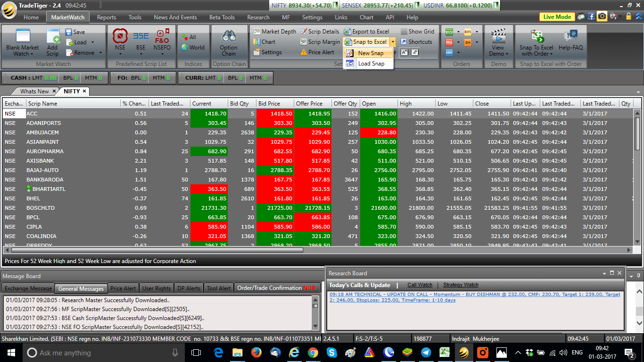
Task: Open the Option Chain binoculars tool
Action: tap(229, 42)
